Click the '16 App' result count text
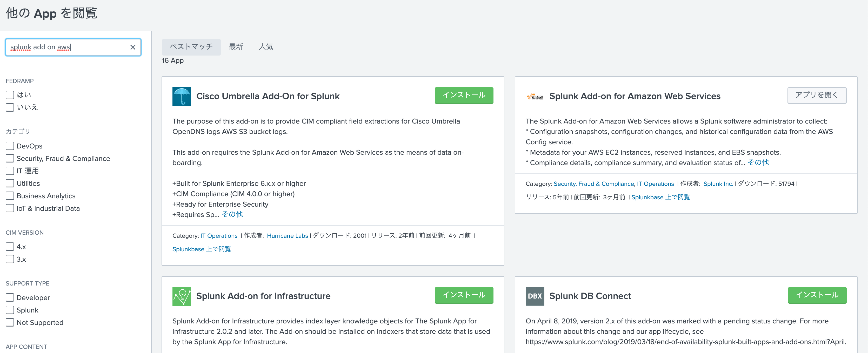The height and width of the screenshot is (353, 868). pos(172,61)
